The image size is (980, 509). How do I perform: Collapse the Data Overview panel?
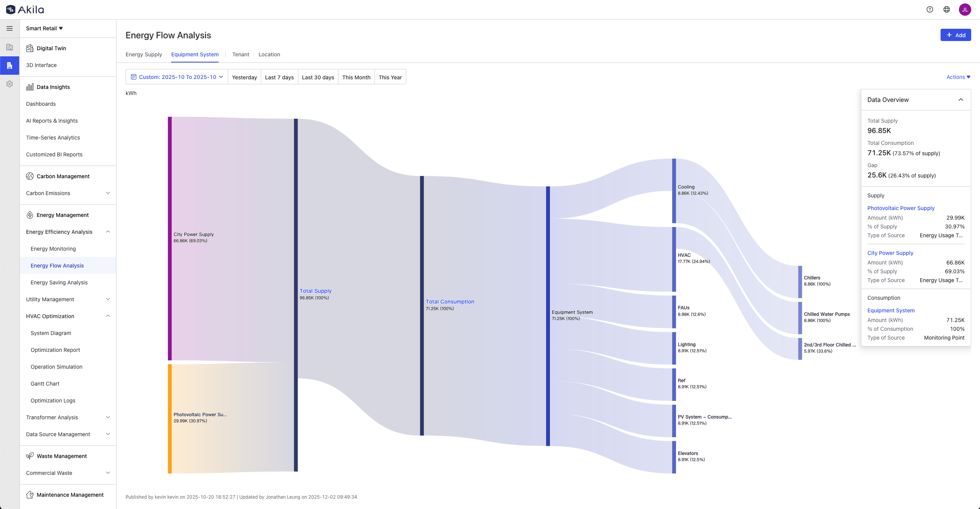pyautogui.click(x=960, y=100)
